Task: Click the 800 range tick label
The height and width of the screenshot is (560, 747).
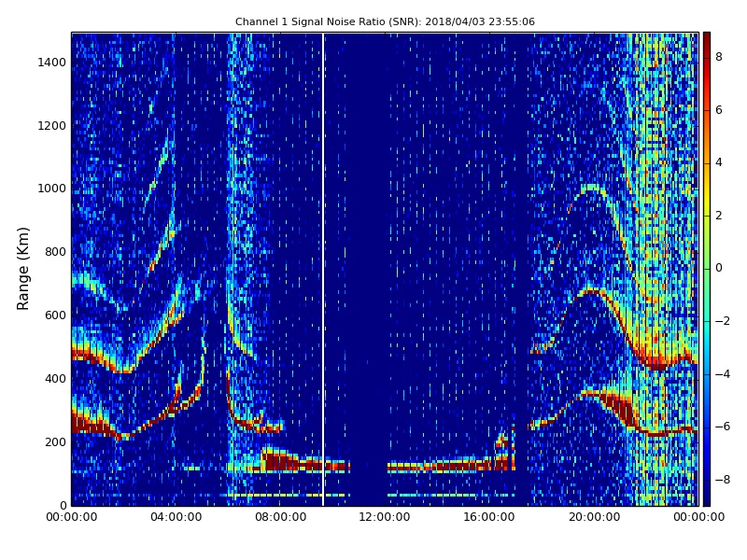Action: point(55,252)
